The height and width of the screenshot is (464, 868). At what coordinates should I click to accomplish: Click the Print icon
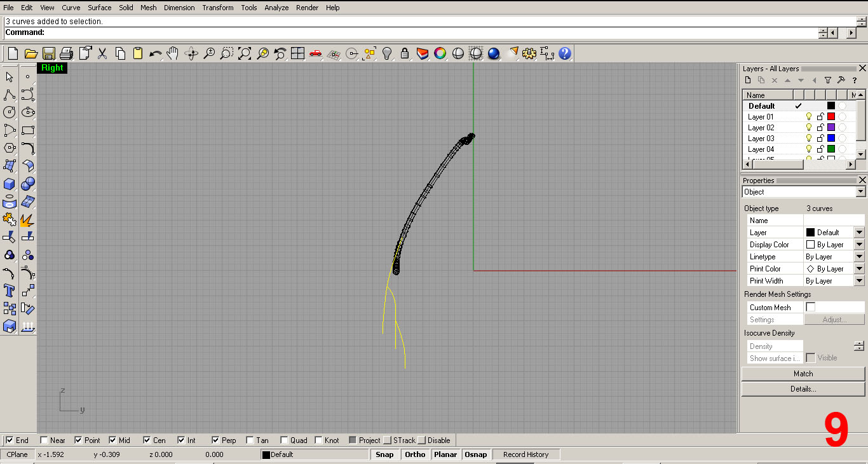click(66, 53)
